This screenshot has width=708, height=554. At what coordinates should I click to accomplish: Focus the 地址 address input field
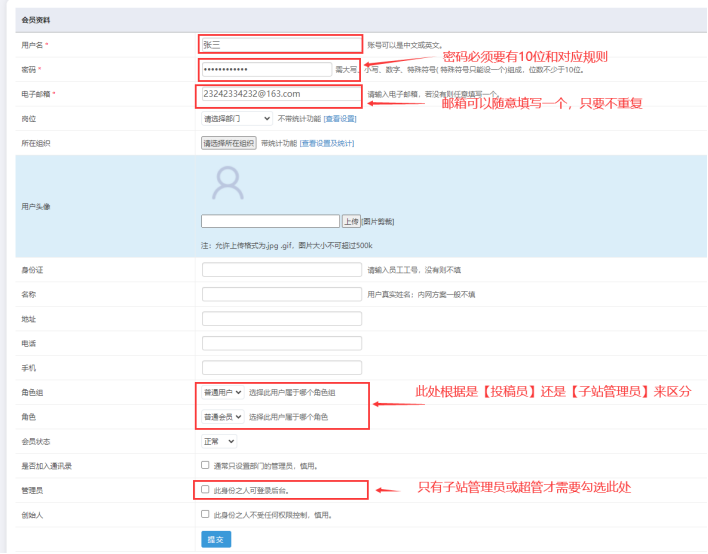[281, 319]
